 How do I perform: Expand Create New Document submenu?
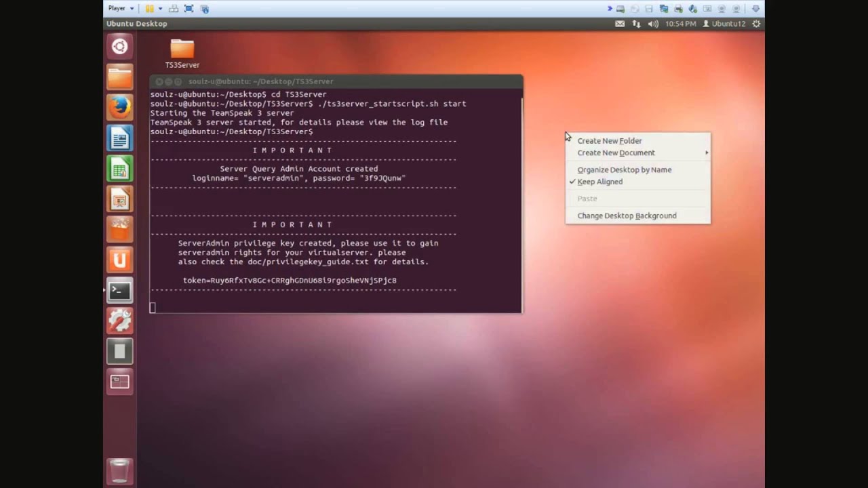pos(616,152)
